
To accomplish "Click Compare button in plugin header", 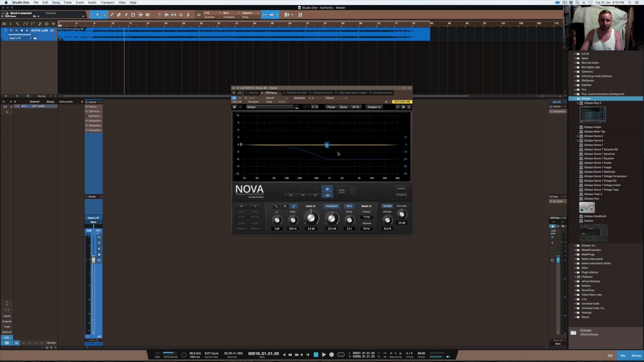I will (x=253, y=102).
